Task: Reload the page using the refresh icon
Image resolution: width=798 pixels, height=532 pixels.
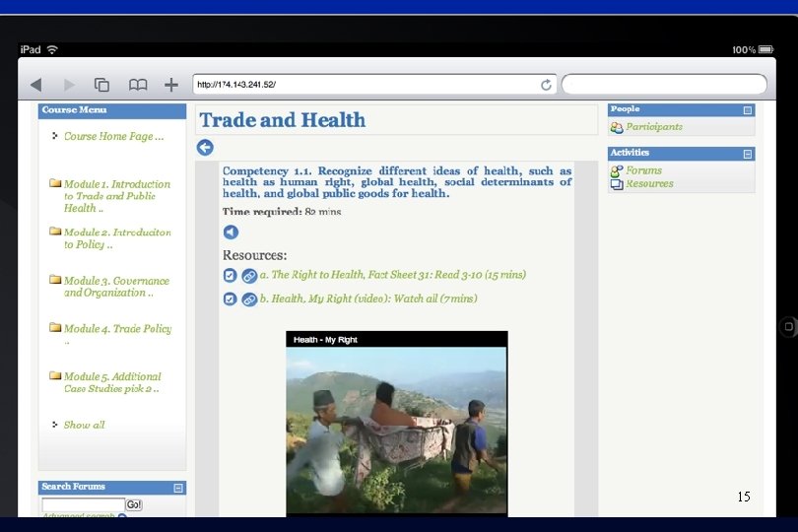Action: (546, 85)
